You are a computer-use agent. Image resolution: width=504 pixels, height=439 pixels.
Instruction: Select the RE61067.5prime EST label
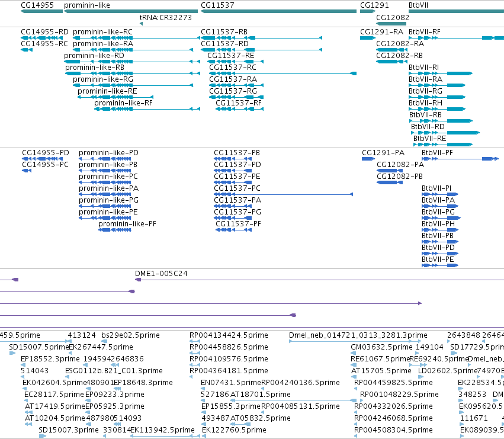(380, 359)
